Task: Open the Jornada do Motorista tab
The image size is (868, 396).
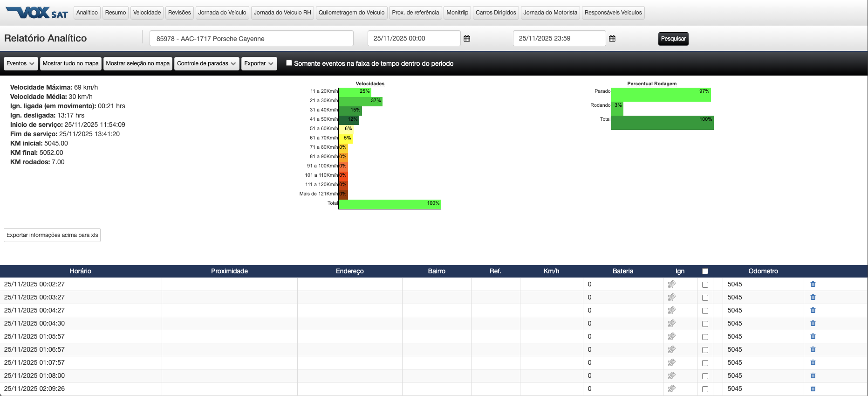Action: 550,13
